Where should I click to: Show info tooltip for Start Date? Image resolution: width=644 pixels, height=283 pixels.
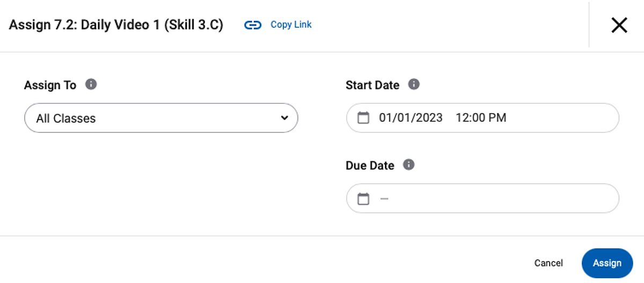pyautogui.click(x=414, y=85)
